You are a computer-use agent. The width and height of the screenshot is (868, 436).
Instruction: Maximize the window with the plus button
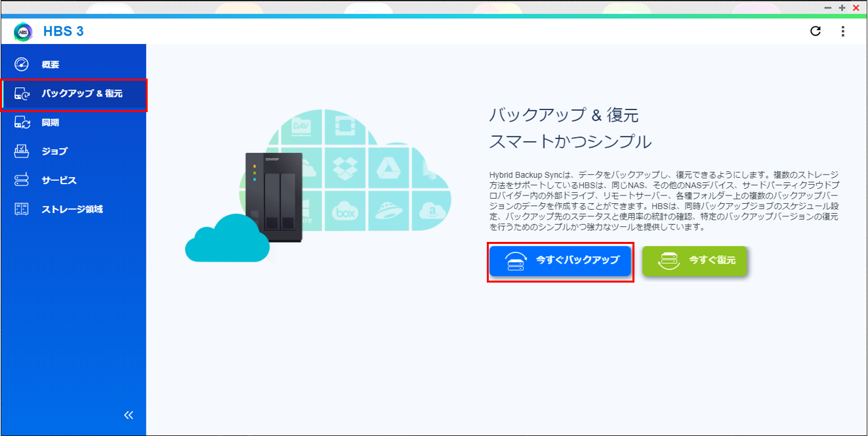click(842, 8)
